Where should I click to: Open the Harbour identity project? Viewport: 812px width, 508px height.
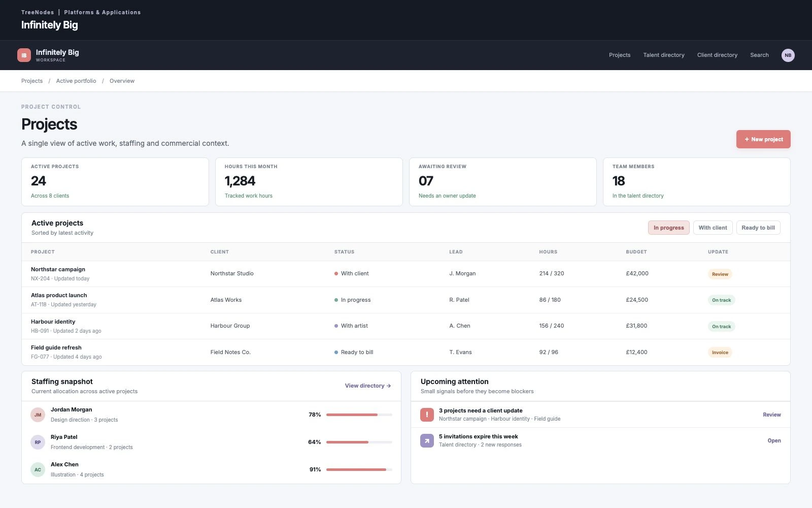pos(53,322)
